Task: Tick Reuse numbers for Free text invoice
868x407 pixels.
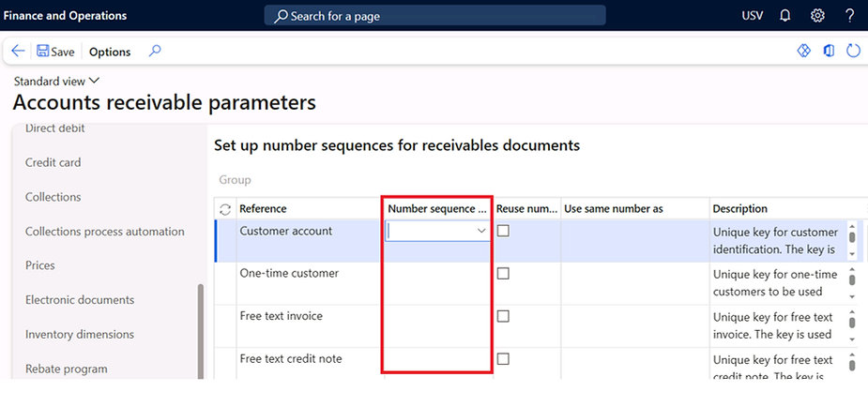Action: (x=503, y=317)
